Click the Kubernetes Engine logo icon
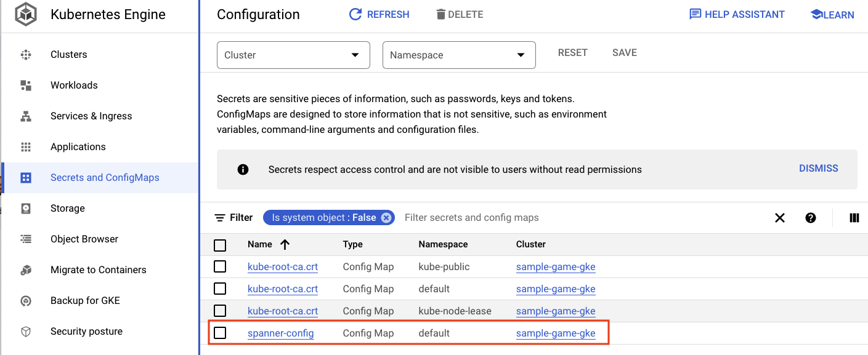This screenshot has height=355, width=868. (x=26, y=15)
